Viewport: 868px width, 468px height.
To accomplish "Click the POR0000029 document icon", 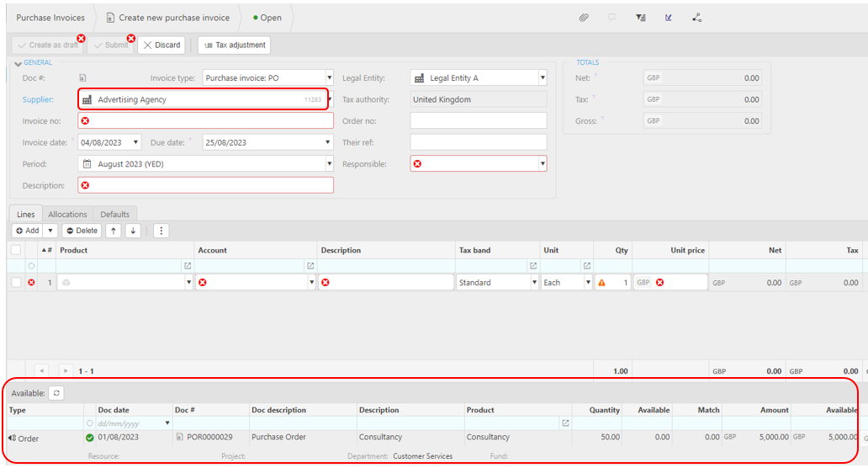I will click(x=179, y=437).
